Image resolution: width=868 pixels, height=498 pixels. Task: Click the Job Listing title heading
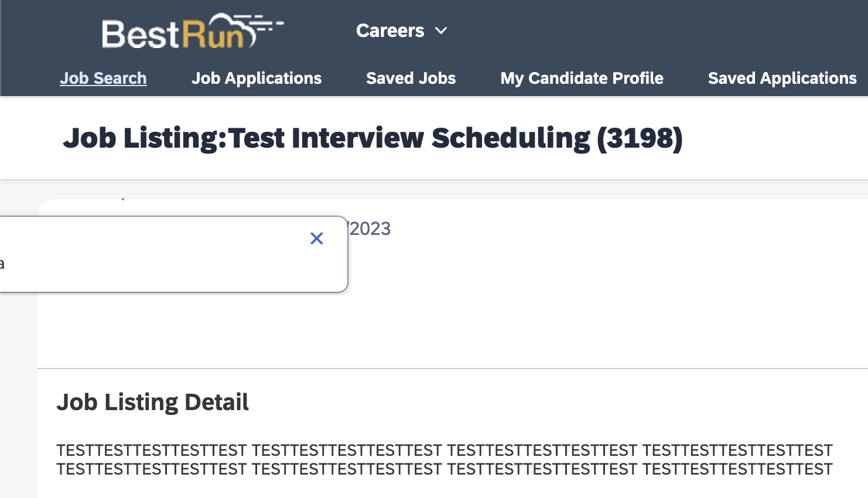(x=373, y=138)
